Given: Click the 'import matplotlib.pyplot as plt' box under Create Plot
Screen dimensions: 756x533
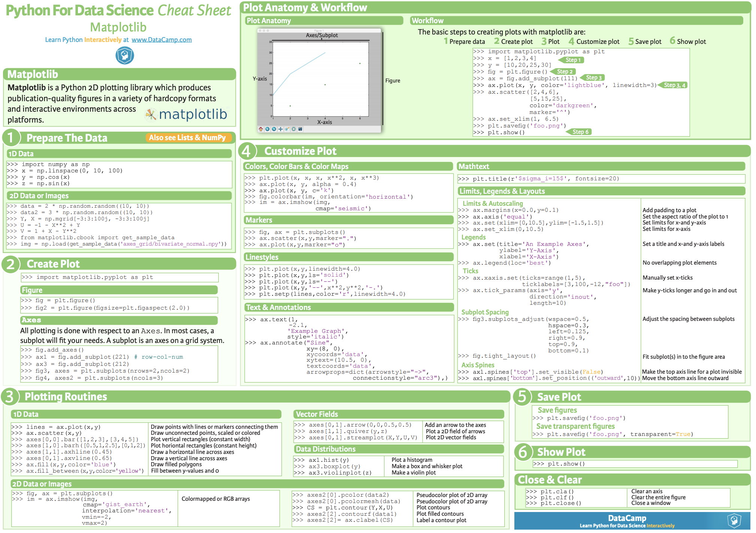Looking at the screenshot, I should (x=120, y=277).
